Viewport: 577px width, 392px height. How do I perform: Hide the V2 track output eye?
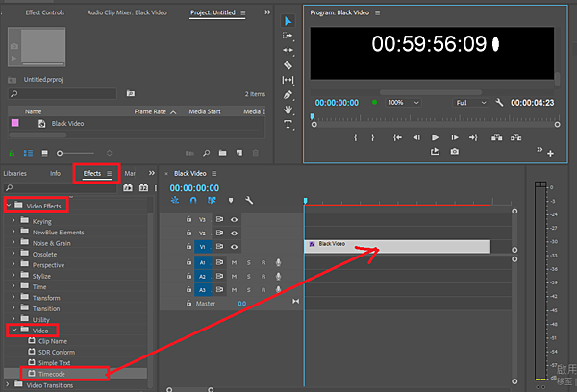click(x=234, y=233)
